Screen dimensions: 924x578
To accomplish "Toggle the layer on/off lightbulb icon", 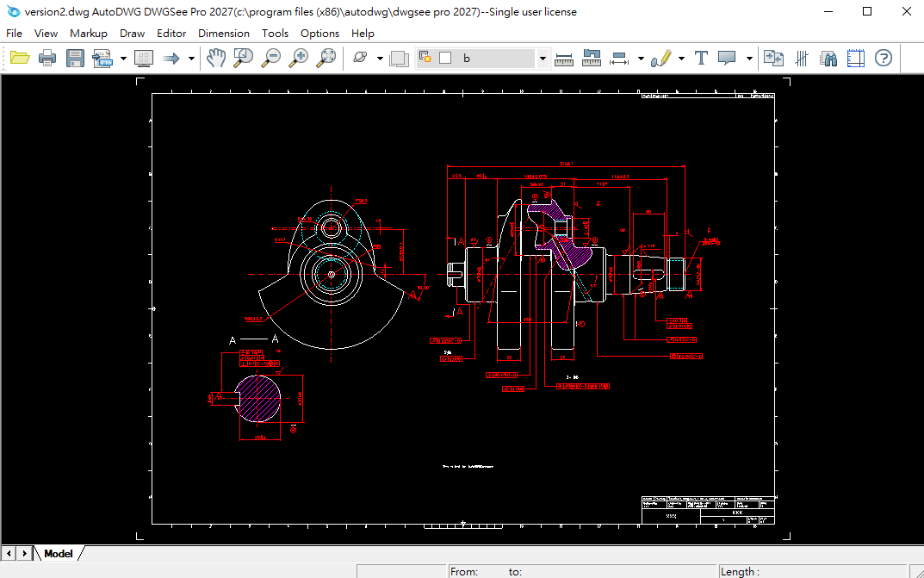I will pyautogui.click(x=425, y=59).
